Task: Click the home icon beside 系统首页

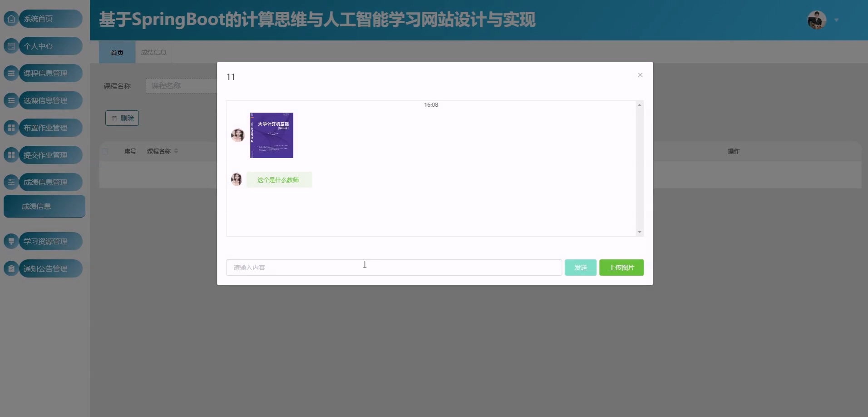Action: click(11, 19)
